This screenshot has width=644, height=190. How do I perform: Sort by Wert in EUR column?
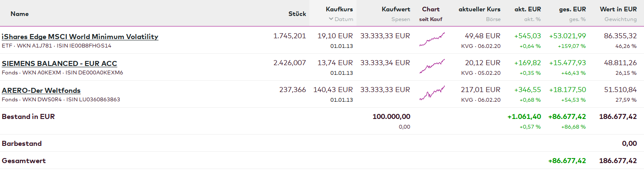pyautogui.click(x=618, y=9)
